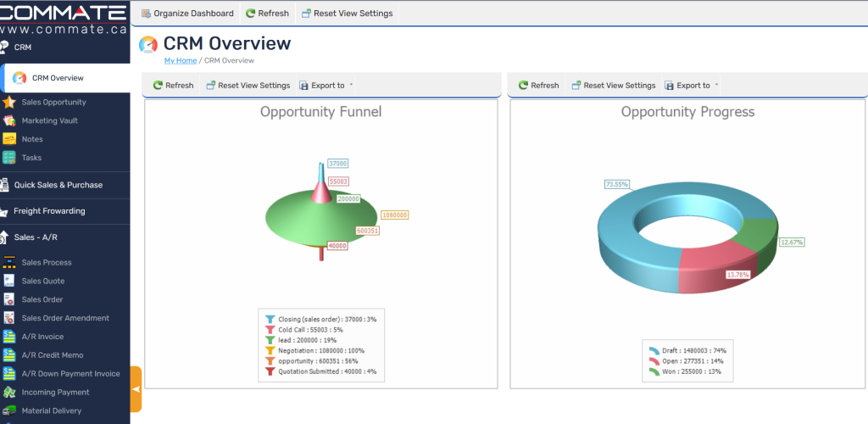
Task: Click legend entry 'Quotation Submitted : 40000 : 4%'
Action: coord(321,371)
